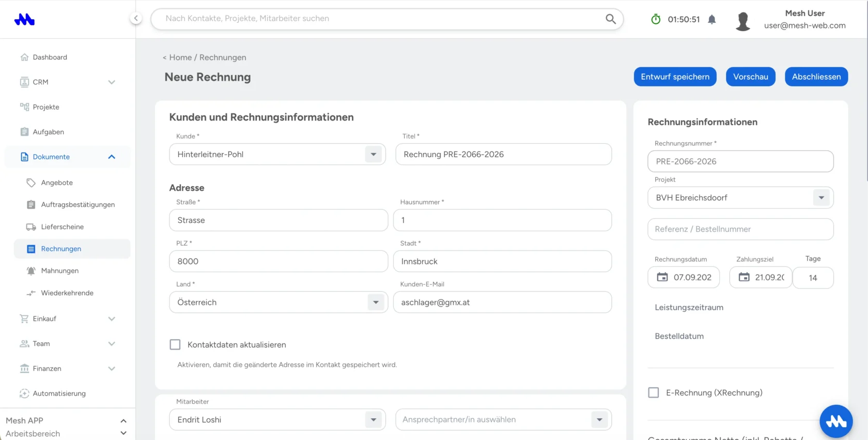Open the Kunde dropdown
The width and height of the screenshot is (868, 440).
tap(277, 155)
